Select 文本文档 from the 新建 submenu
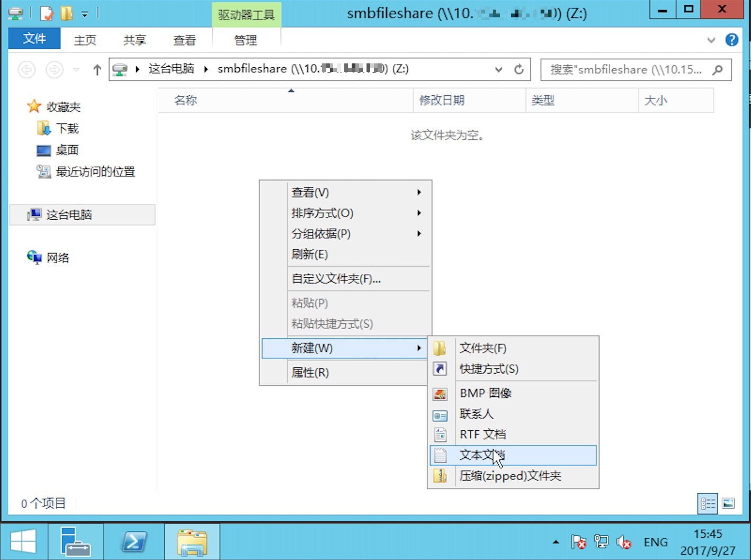Image resolution: width=751 pixels, height=560 pixels. point(482,455)
